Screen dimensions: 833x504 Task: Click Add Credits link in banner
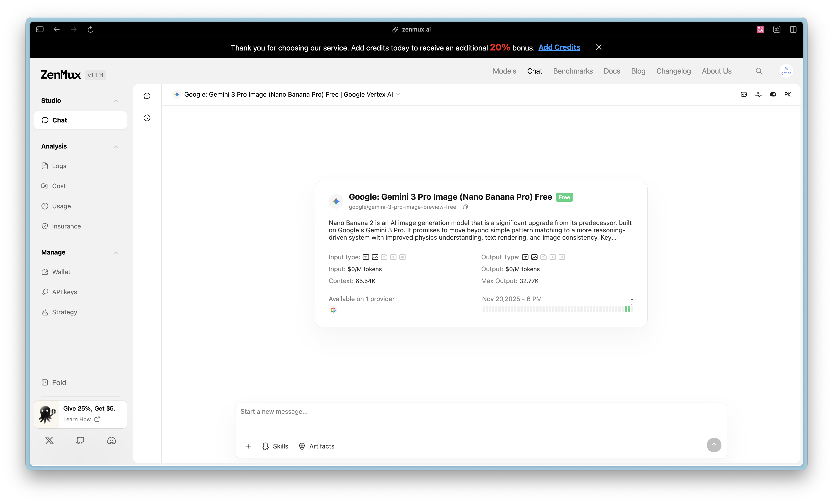click(x=559, y=47)
